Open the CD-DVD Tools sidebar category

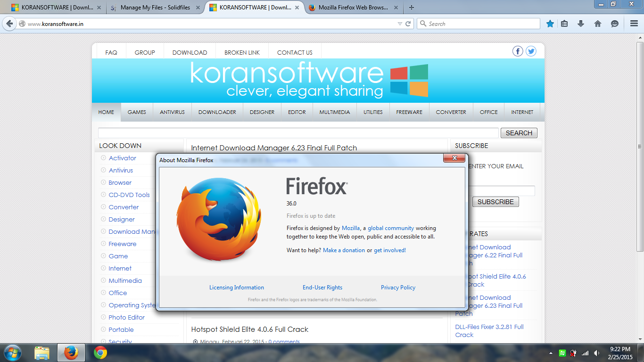[129, 195]
